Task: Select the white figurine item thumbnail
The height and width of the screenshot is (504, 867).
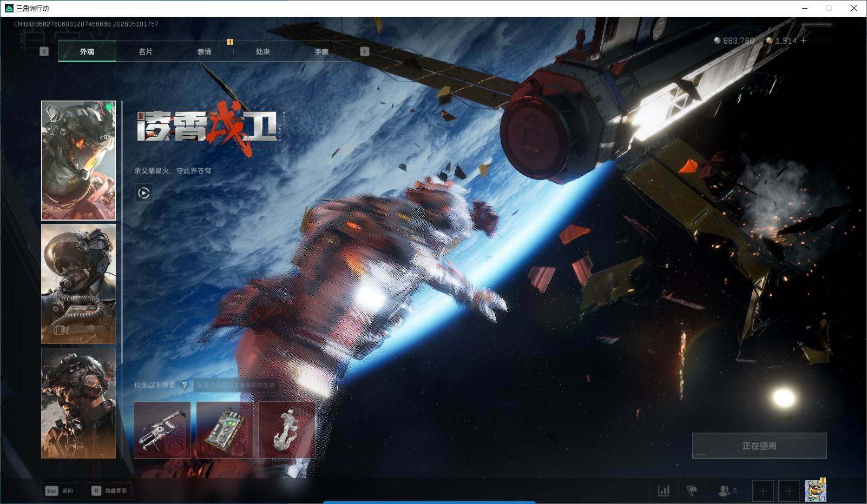Action: 287,430
